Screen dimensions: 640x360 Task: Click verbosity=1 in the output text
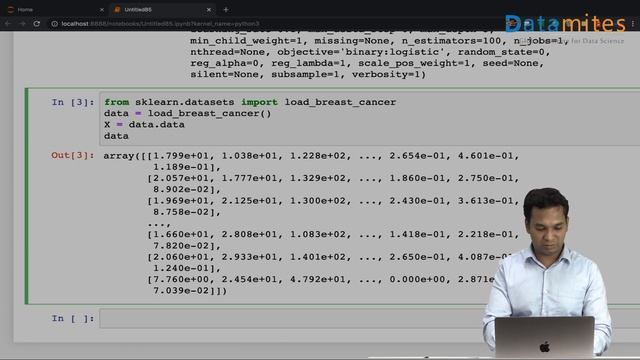386,75
